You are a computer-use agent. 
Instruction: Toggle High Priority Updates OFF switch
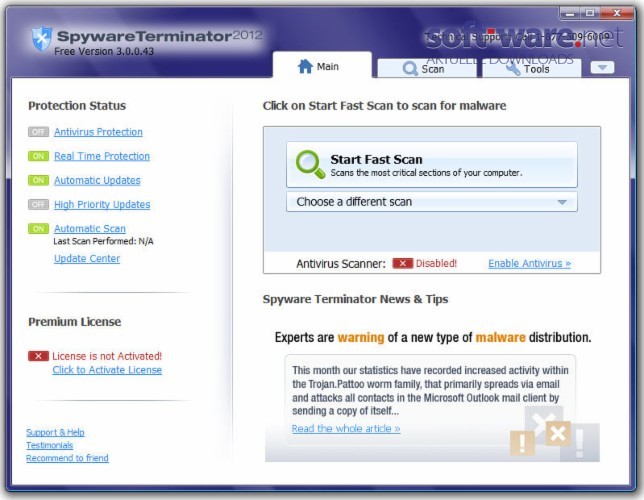point(39,204)
